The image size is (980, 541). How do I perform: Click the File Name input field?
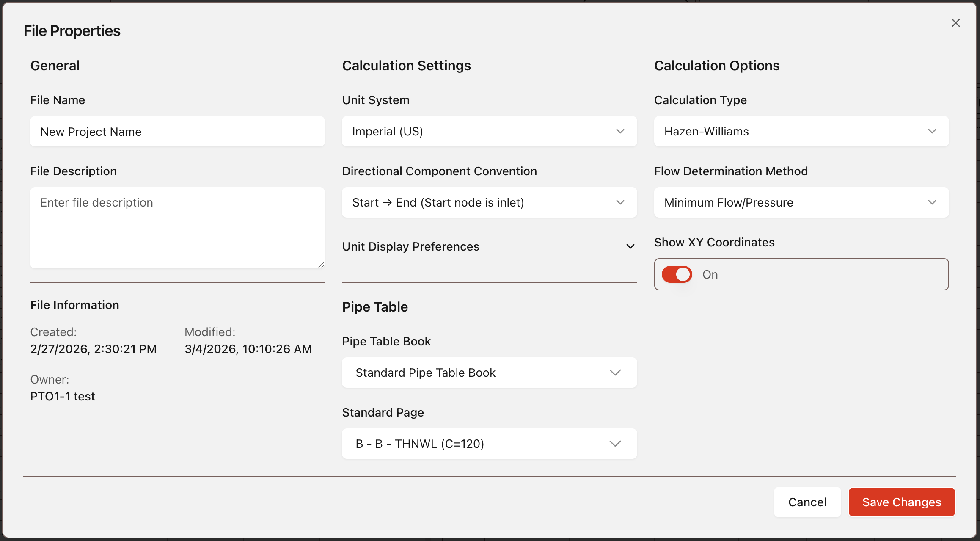pos(177,132)
